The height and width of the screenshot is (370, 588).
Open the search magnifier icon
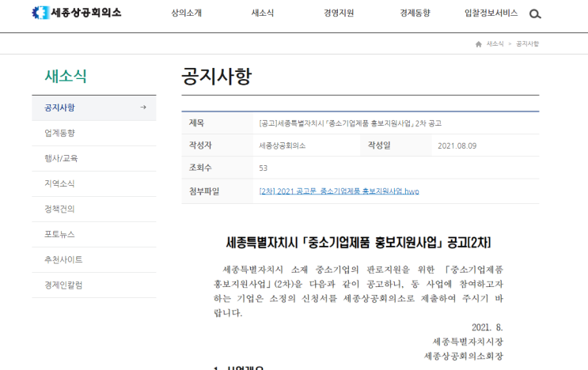pyautogui.click(x=535, y=14)
